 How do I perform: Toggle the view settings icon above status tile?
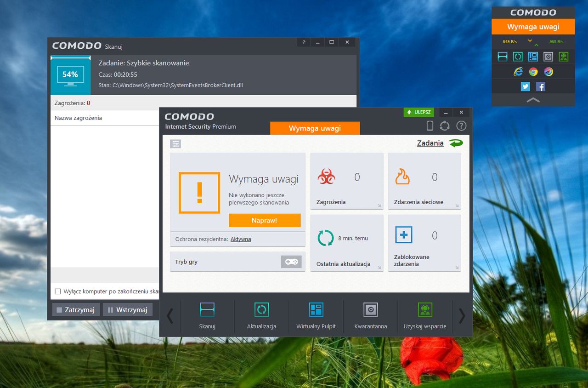click(175, 144)
